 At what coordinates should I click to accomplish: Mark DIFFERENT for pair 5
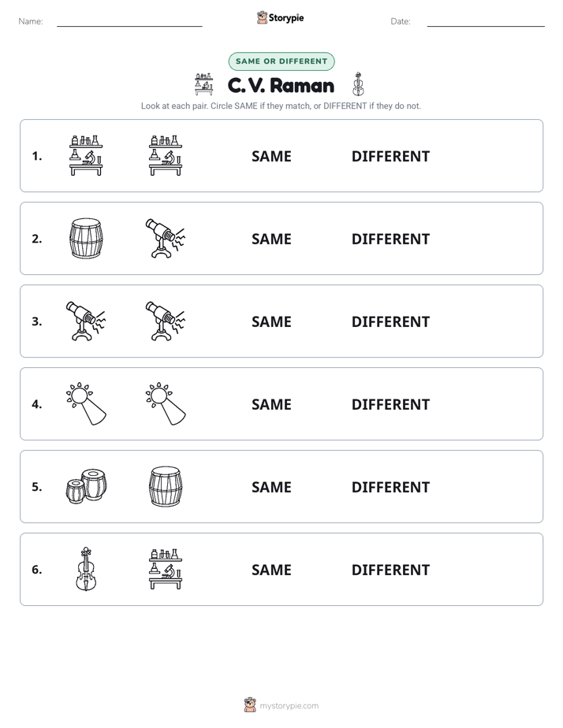(x=390, y=487)
